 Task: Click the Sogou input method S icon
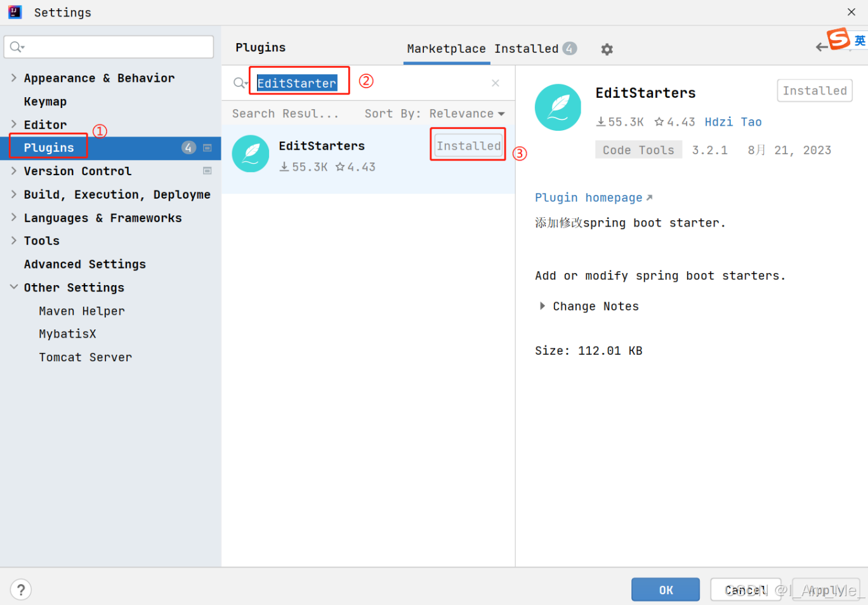(x=838, y=39)
